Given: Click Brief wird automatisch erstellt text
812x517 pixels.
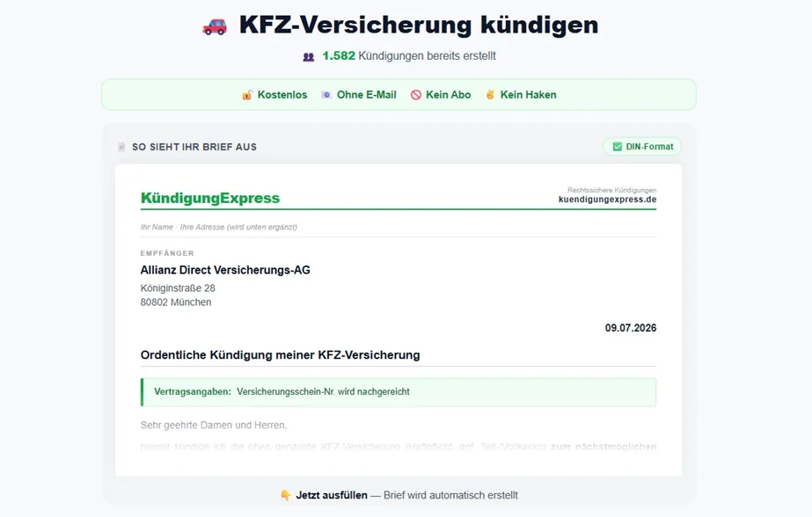Looking at the screenshot, I should 450,495.
